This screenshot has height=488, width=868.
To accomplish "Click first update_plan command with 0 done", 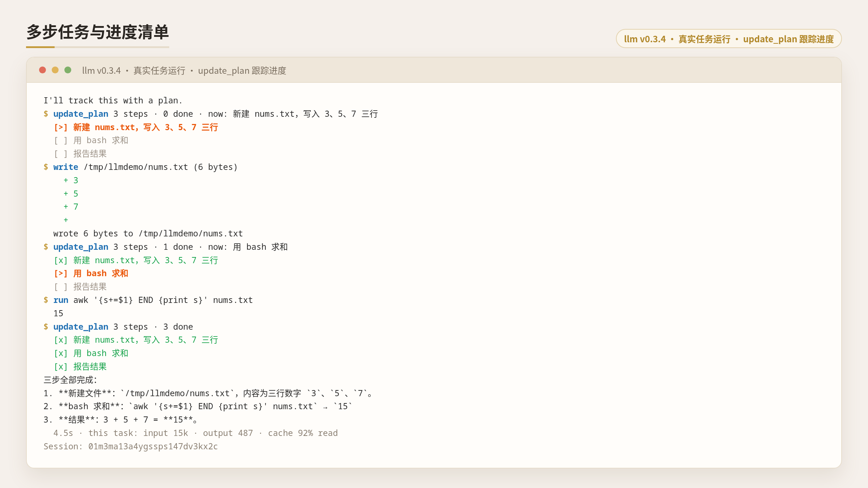I will tap(210, 114).
